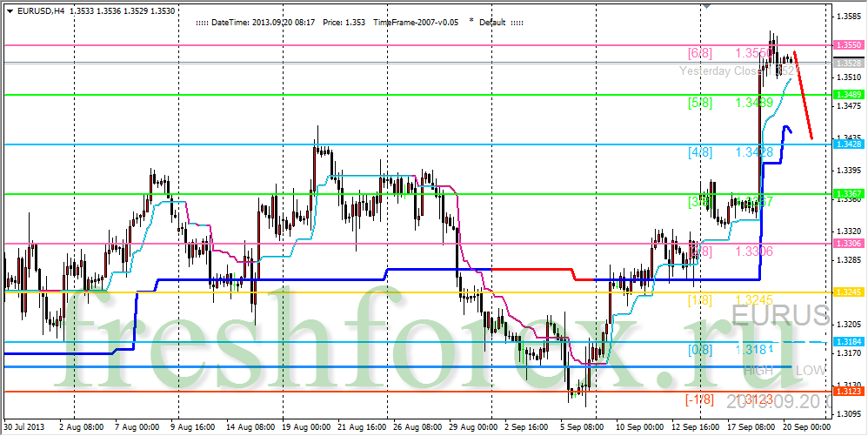Viewport: 868px width, 436px height.
Task: Select the gray 1.3528 current price tag
Action: 848,64
